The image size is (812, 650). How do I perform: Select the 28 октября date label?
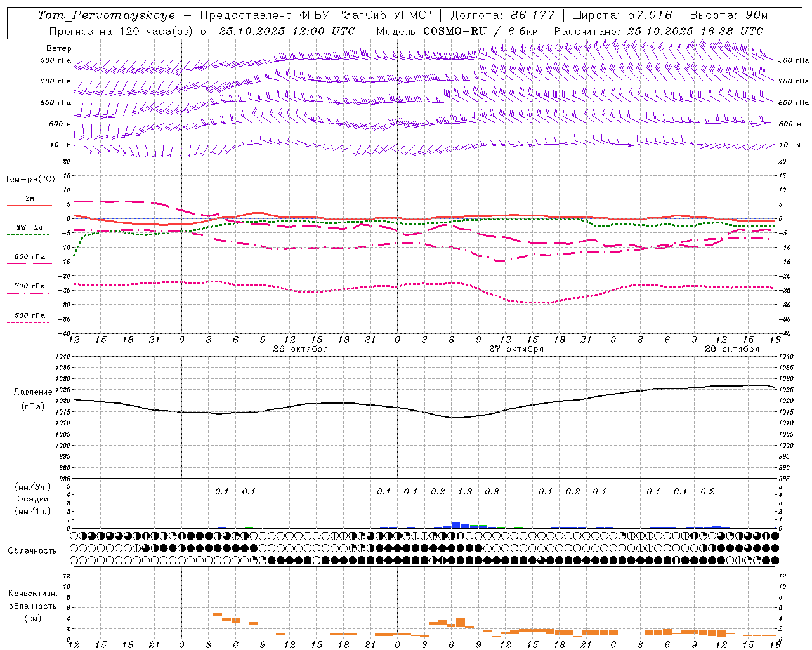click(x=732, y=349)
